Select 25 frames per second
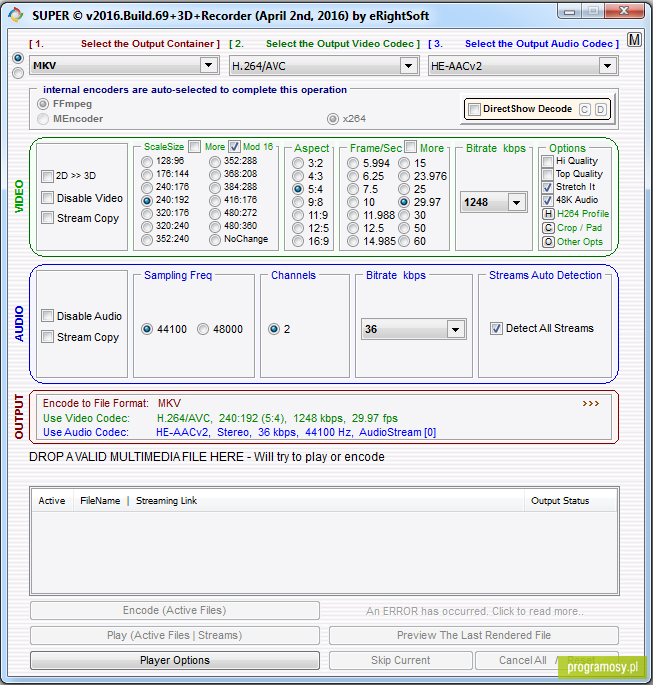 404,189
